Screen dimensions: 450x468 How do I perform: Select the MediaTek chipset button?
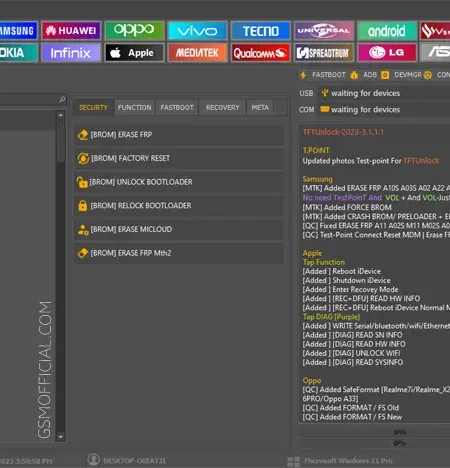198,53
